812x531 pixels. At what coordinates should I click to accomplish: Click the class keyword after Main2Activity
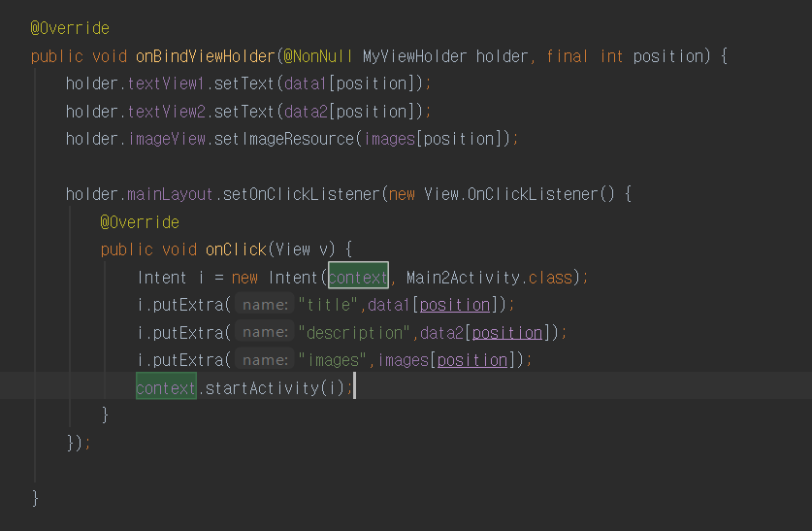pos(550,278)
